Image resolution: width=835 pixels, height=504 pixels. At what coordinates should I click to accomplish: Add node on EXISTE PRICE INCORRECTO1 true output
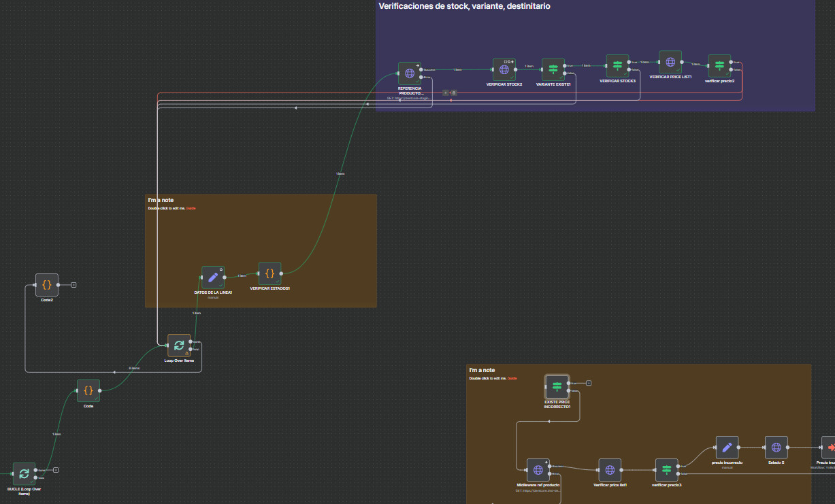(x=589, y=383)
